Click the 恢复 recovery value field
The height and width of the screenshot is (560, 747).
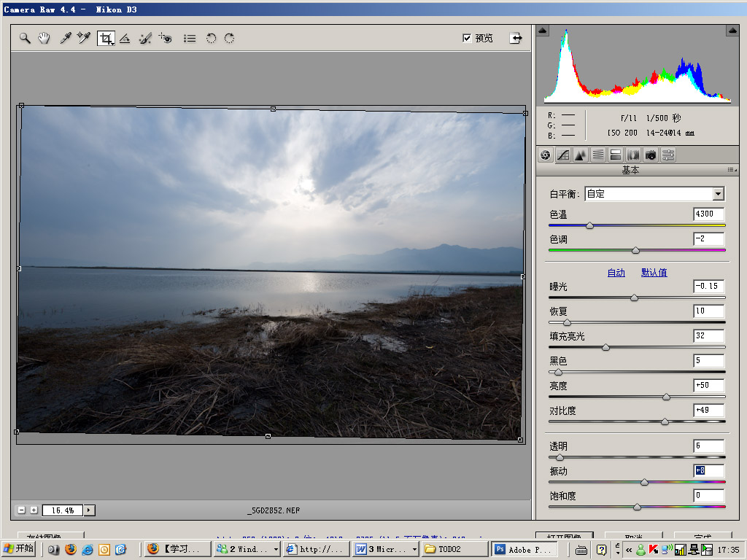(x=709, y=311)
